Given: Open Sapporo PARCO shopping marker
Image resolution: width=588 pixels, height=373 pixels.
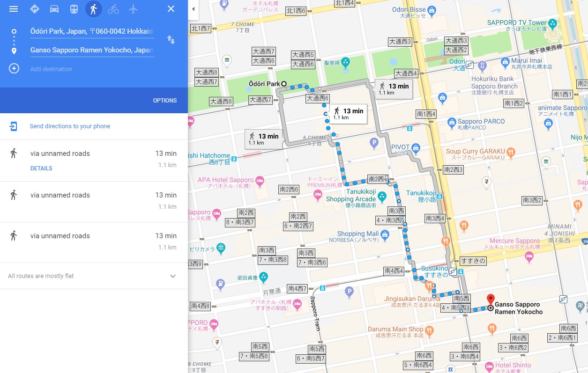Looking at the screenshot, I should 452,123.
